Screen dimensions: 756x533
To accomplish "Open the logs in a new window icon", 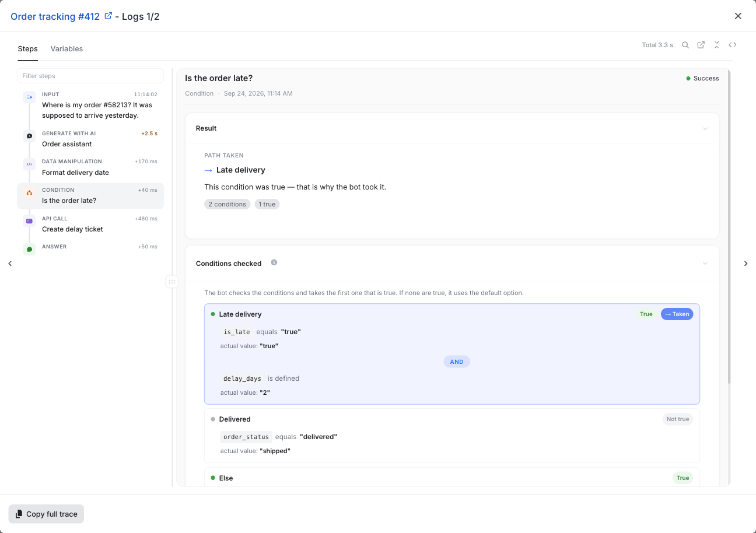I will [701, 45].
